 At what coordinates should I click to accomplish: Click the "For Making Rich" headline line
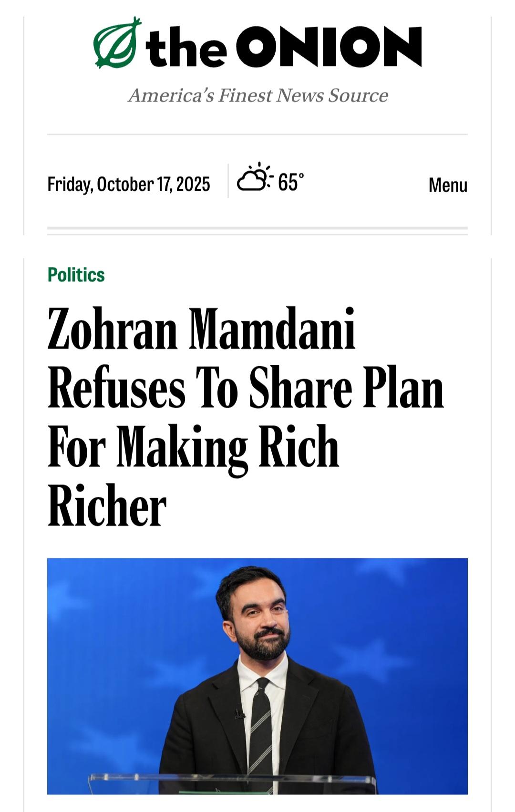(193, 447)
